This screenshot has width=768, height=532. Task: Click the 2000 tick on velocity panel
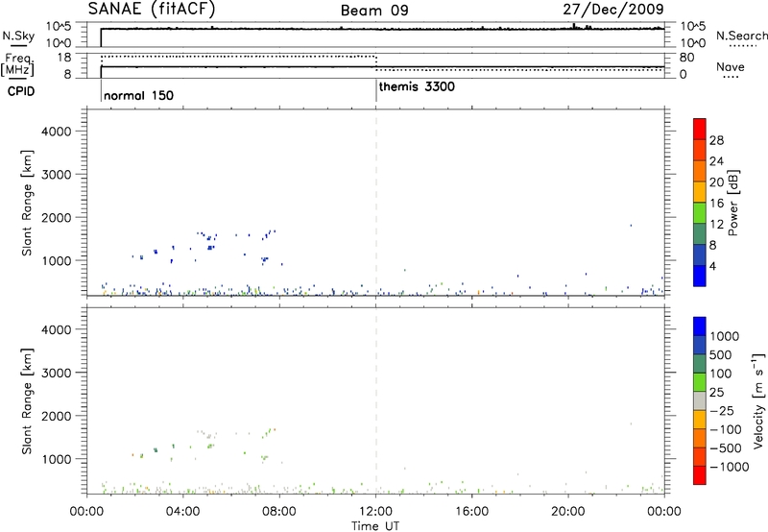[57, 416]
